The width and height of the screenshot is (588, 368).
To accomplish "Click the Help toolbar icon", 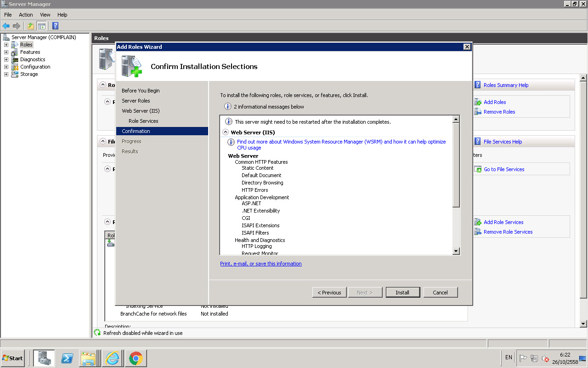I will [56, 26].
